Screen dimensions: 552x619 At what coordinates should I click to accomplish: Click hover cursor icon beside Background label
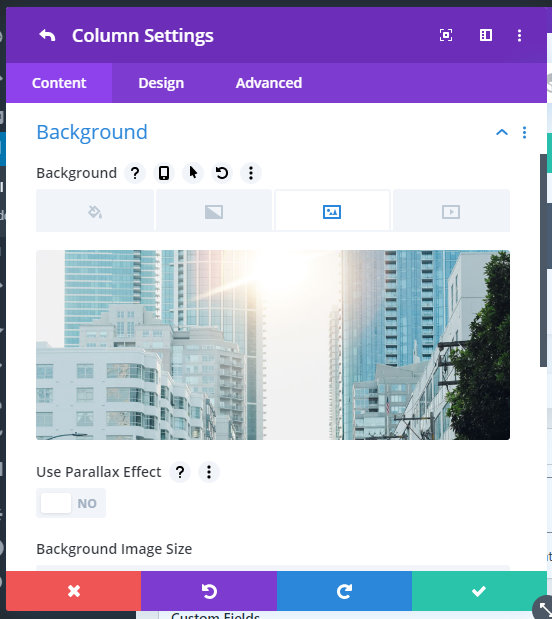click(x=193, y=173)
